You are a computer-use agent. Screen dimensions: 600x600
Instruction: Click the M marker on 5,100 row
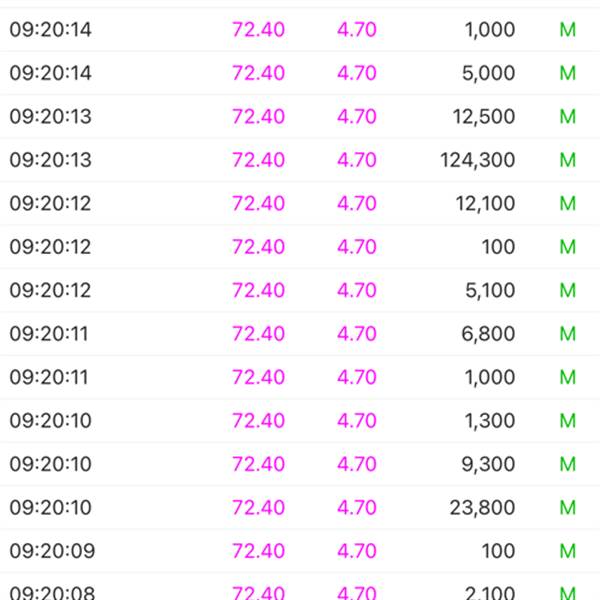[x=568, y=291]
